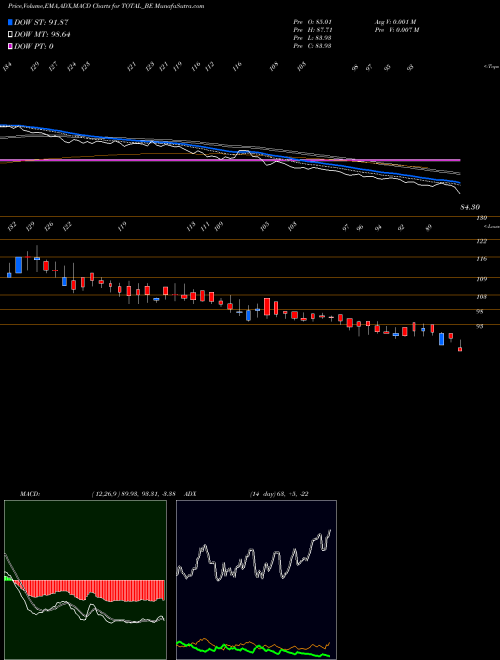Click the white DOW MT legend swatch
This screenshot has width=500, height=660.
[11, 35]
